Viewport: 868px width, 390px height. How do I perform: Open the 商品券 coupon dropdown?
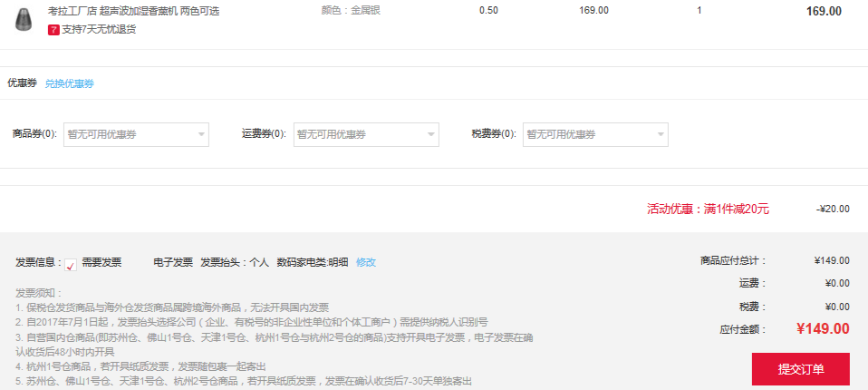(136, 134)
